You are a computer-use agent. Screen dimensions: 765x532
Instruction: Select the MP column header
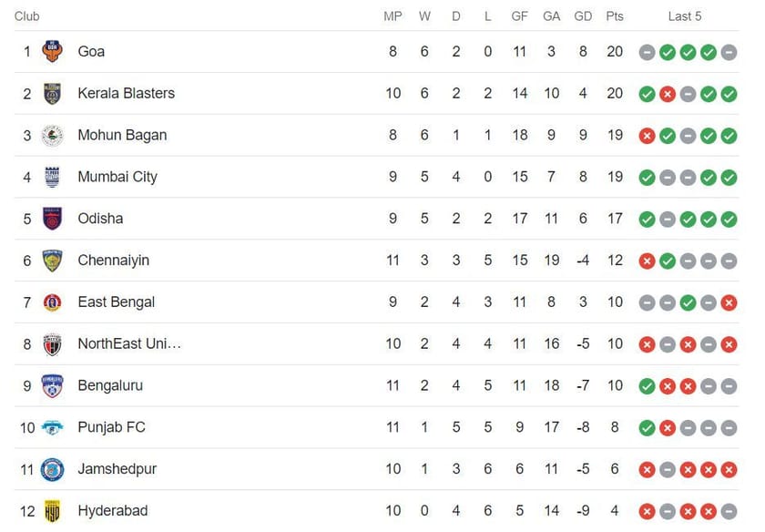tap(391, 15)
